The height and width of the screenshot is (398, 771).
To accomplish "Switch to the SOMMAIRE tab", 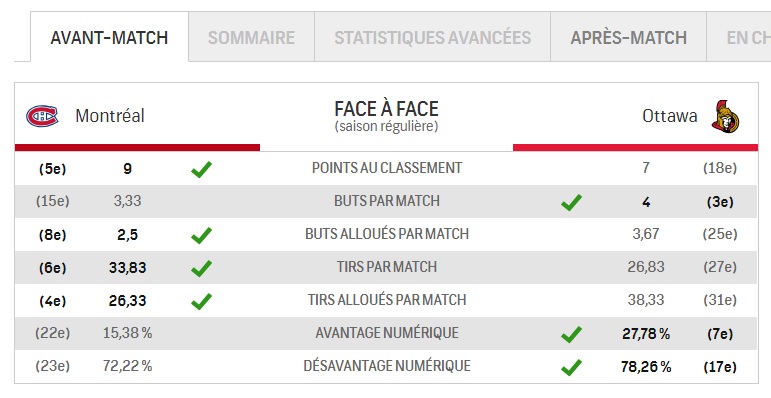I will [251, 37].
